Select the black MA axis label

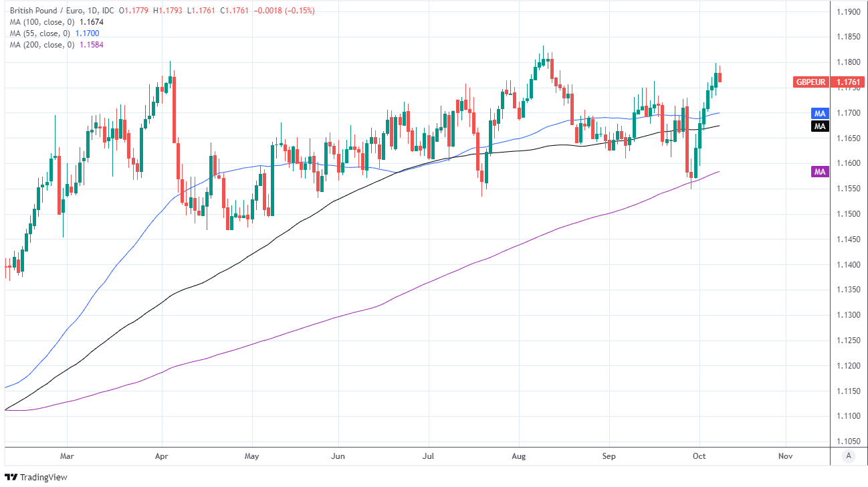coord(820,126)
